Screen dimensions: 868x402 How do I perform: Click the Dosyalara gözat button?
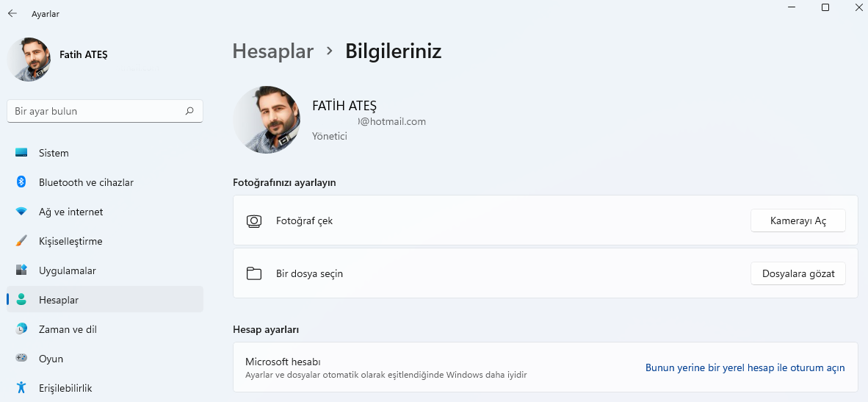tap(798, 273)
